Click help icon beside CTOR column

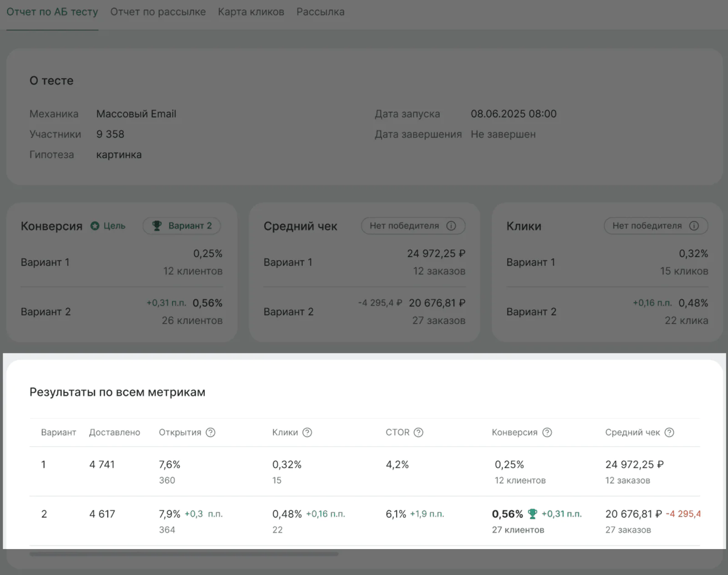click(x=418, y=433)
